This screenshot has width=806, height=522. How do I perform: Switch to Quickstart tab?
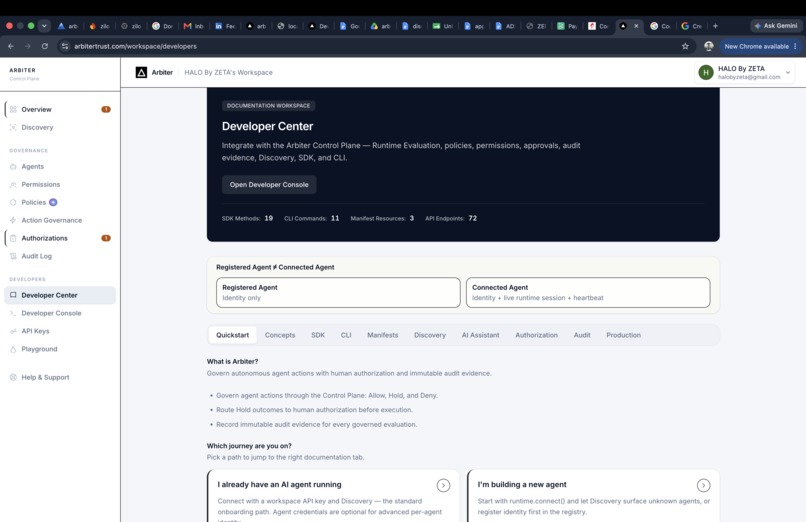click(232, 335)
